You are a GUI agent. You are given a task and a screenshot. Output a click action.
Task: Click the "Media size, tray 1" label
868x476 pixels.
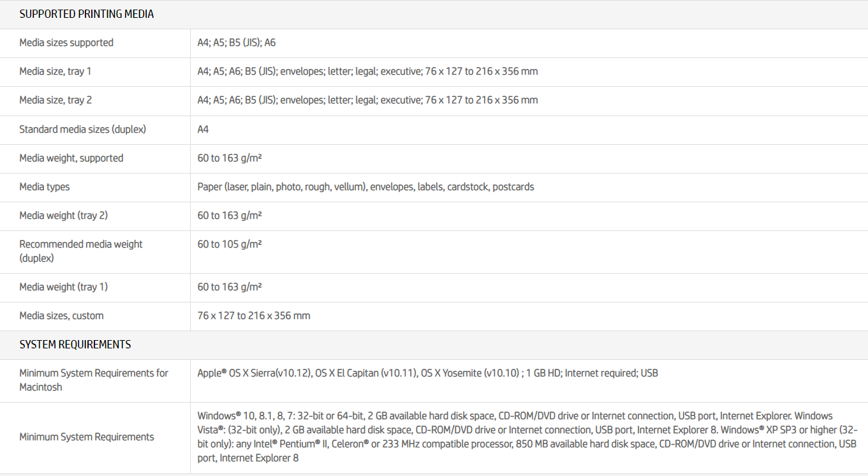[55, 71]
